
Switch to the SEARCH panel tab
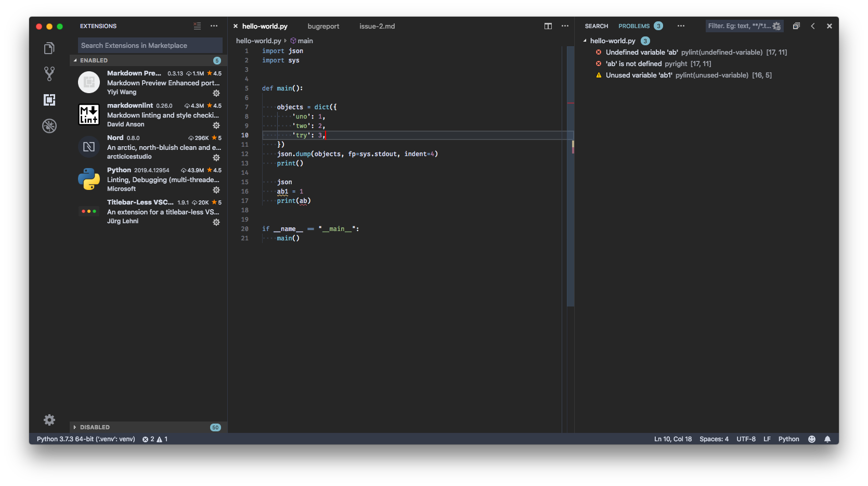[596, 26]
